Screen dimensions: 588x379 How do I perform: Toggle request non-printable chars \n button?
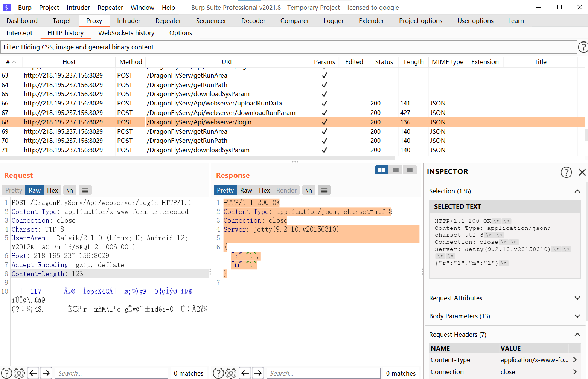[70, 190]
